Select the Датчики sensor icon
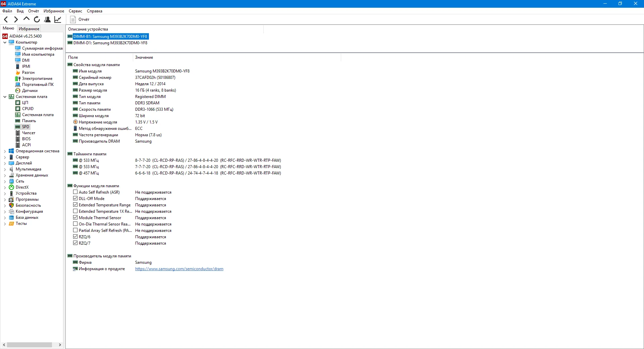The image size is (644, 349). pyautogui.click(x=18, y=91)
